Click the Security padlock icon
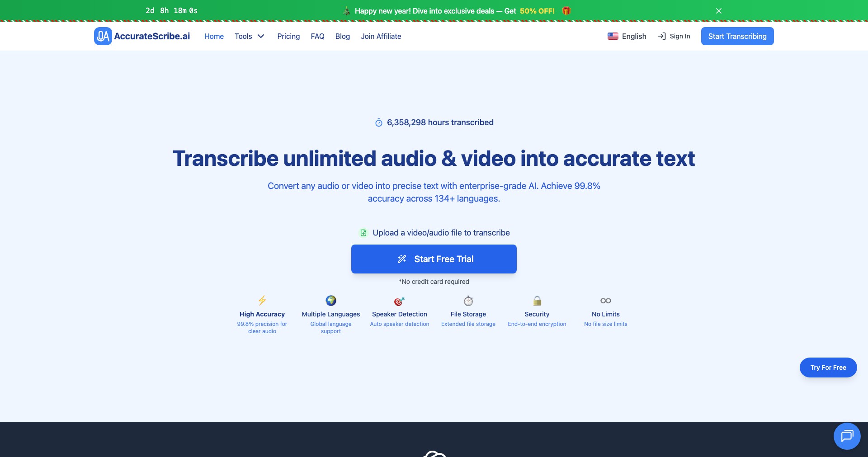 click(x=537, y=301)
